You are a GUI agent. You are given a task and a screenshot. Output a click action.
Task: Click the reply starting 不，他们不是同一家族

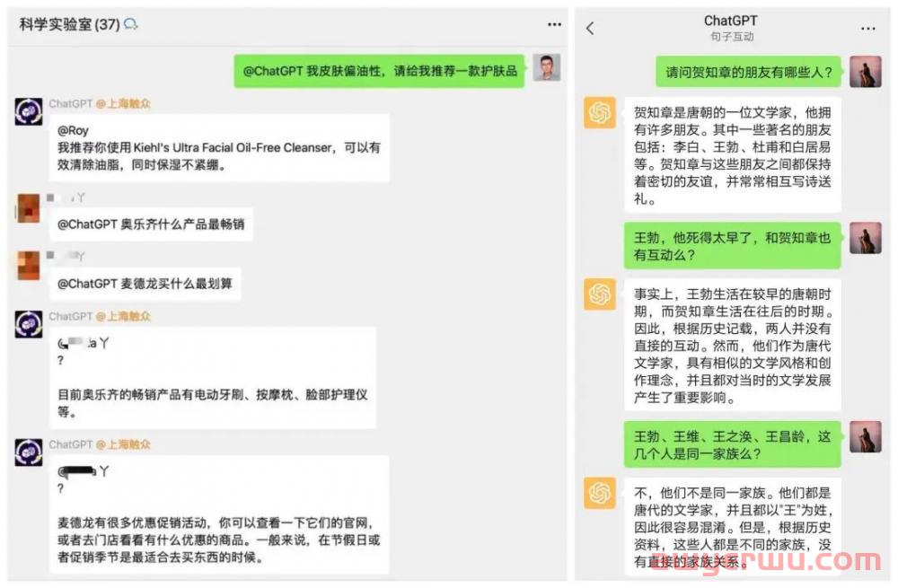(733, 528)
